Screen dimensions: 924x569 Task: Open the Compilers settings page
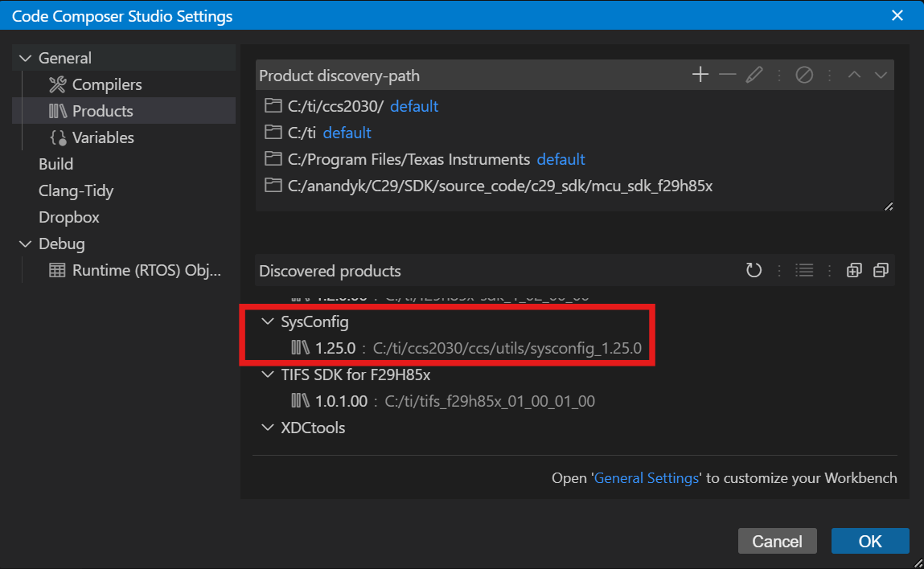pos(105,84)
